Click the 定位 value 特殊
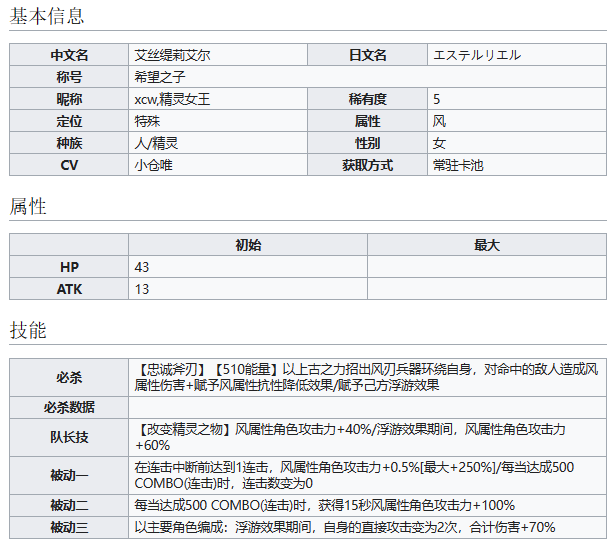 pos(147,121)
